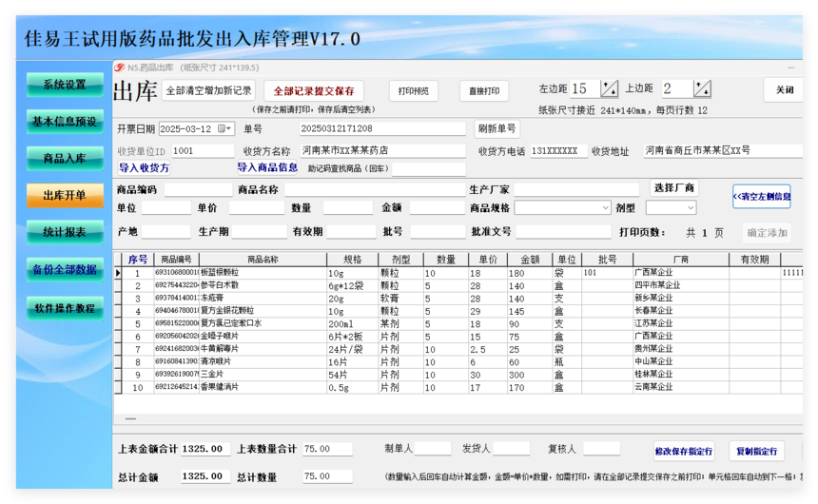Click the 单位 input field

coord(166,208)
